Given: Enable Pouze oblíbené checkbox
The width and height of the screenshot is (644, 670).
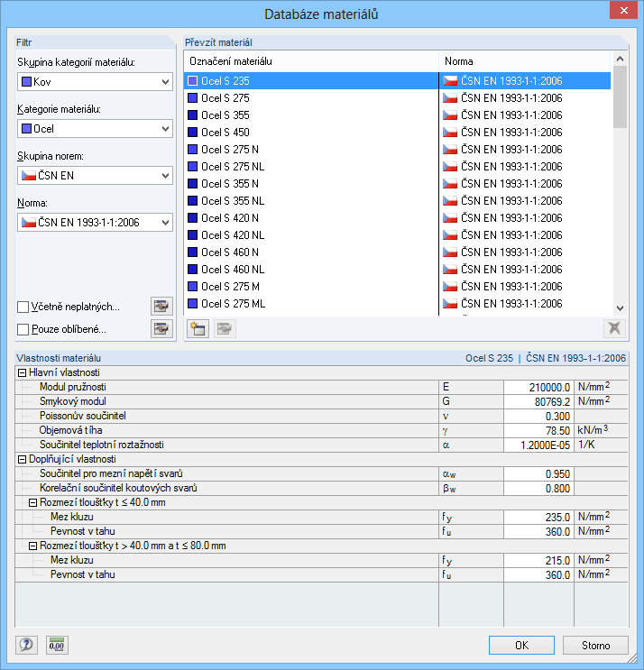Looking at the screenshot, I should pos(23,329).
